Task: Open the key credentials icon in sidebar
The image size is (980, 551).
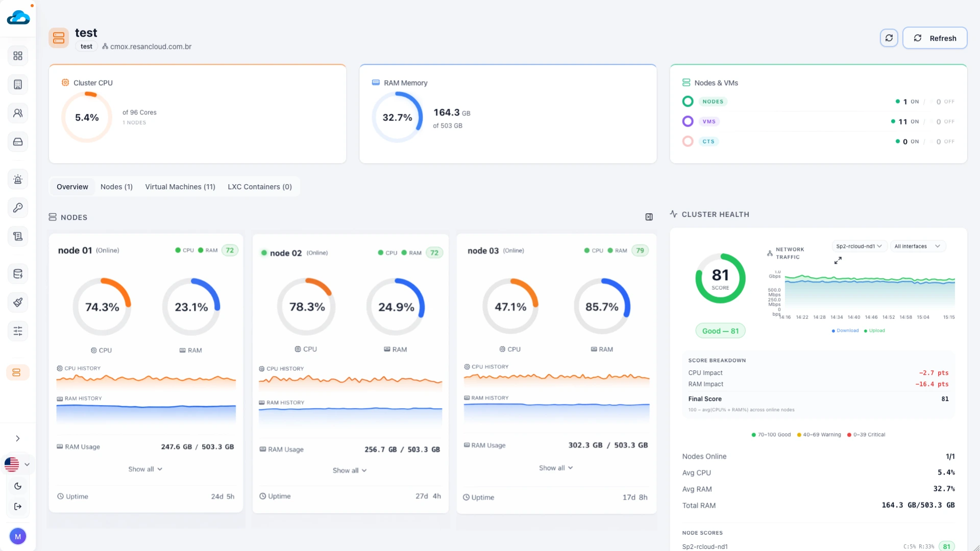Action: tap(18, 208)
